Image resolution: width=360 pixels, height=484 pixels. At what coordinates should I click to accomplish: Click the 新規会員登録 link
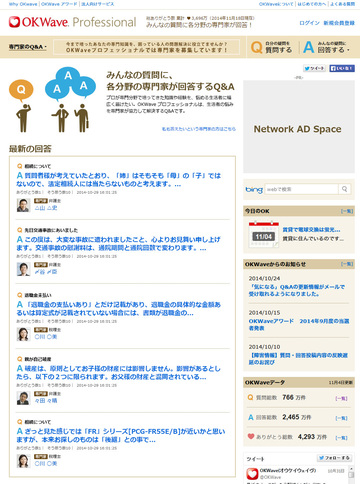click(339, 23)
